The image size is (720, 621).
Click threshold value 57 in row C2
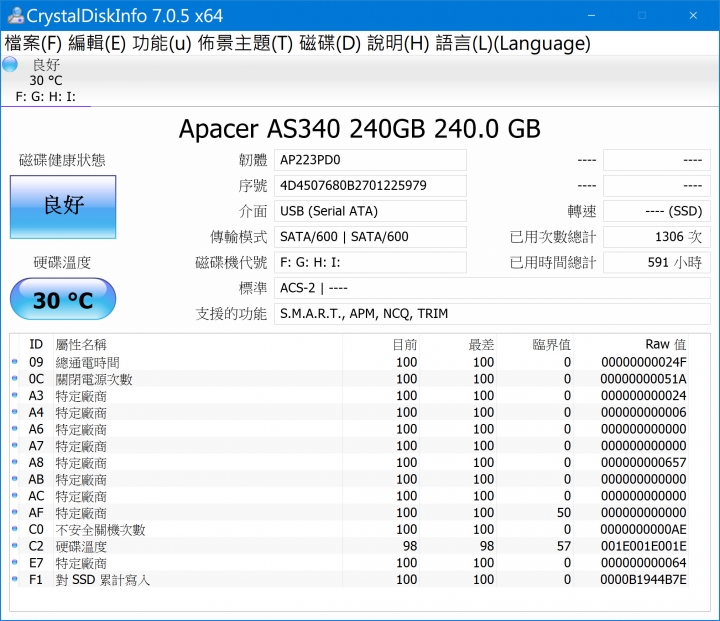564,546
